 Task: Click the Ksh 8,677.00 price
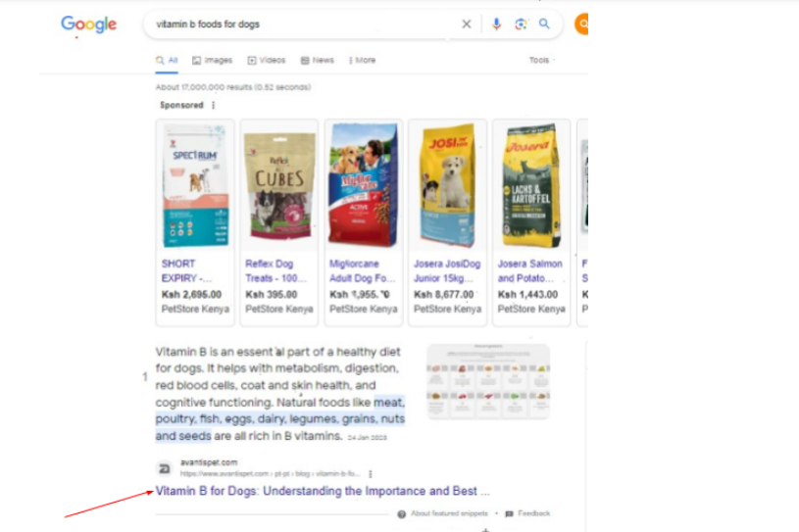click(x=443, y=294)
